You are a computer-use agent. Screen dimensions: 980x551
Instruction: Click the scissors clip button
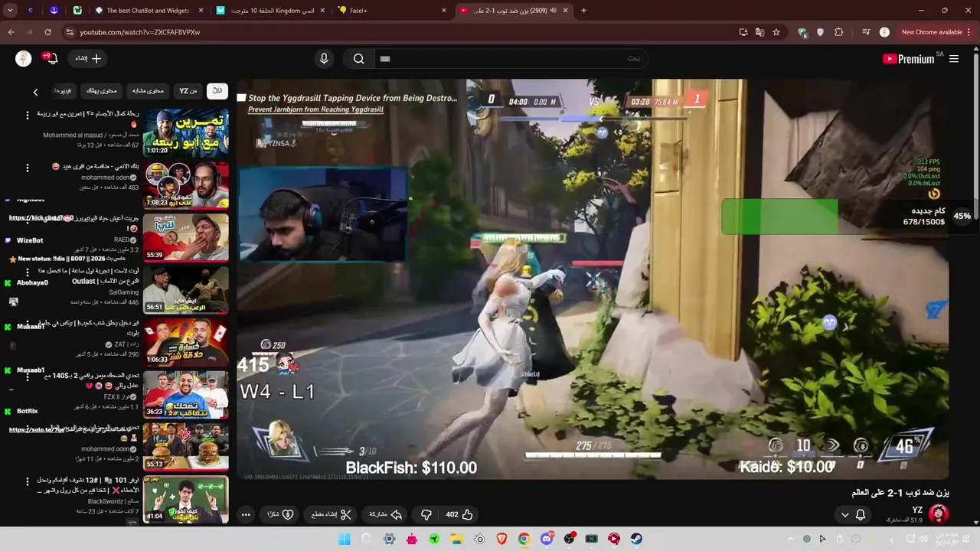(x=331, y=515)
